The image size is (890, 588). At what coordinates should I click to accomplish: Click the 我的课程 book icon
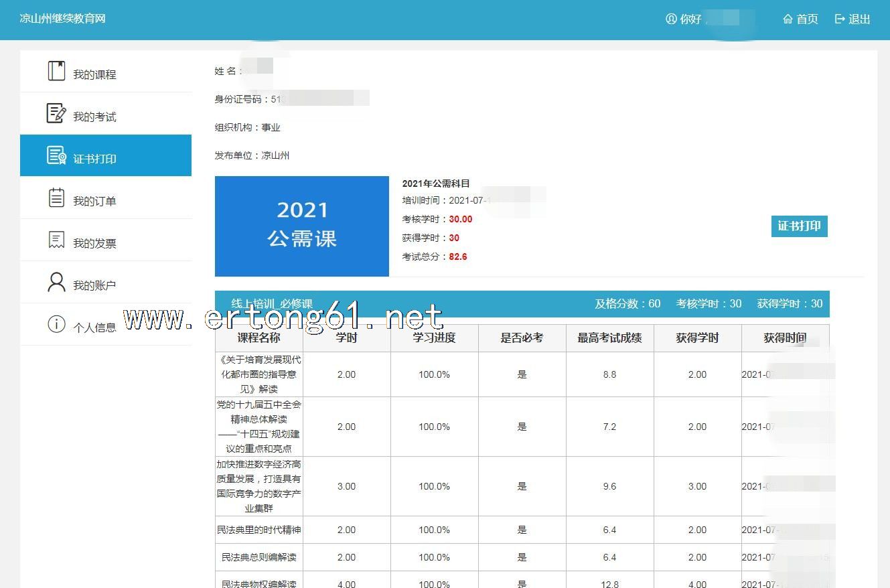(57, 71)
